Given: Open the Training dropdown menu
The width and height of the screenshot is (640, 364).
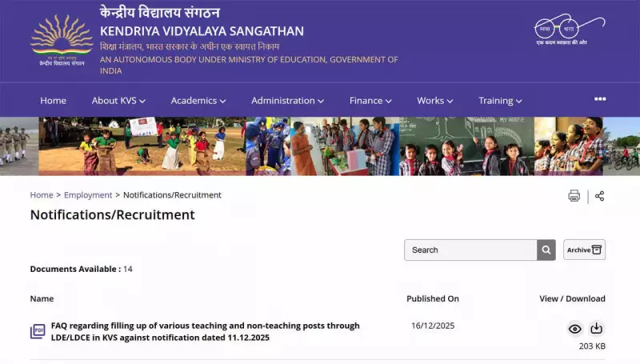Looking at the screenshot, I should 500,101.
